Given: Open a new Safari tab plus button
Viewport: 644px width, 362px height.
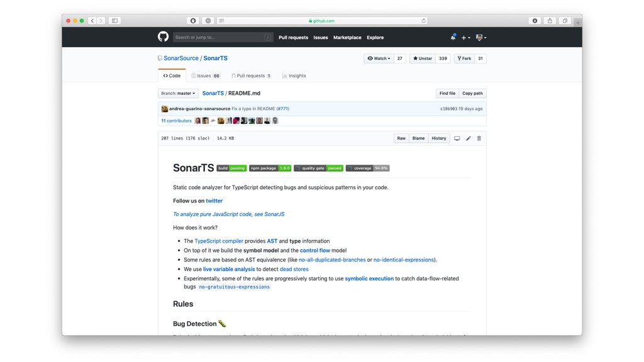Looking at the screenshot, I should [x=578, y=23].
